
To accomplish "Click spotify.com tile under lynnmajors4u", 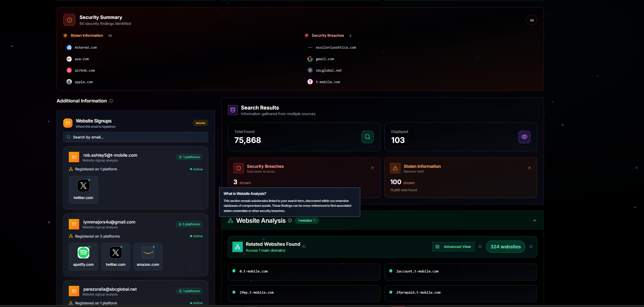I will [x=83, y=257].
